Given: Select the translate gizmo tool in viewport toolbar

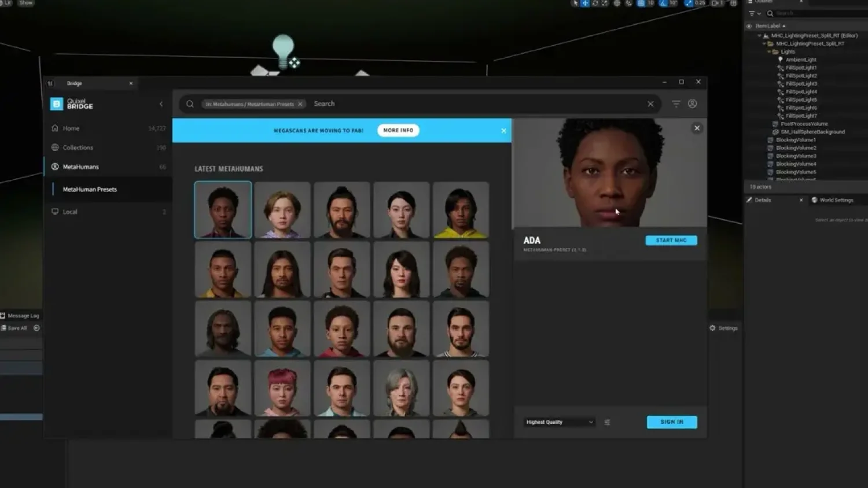Looking at the screenshot, I should [x=585, y=3].
